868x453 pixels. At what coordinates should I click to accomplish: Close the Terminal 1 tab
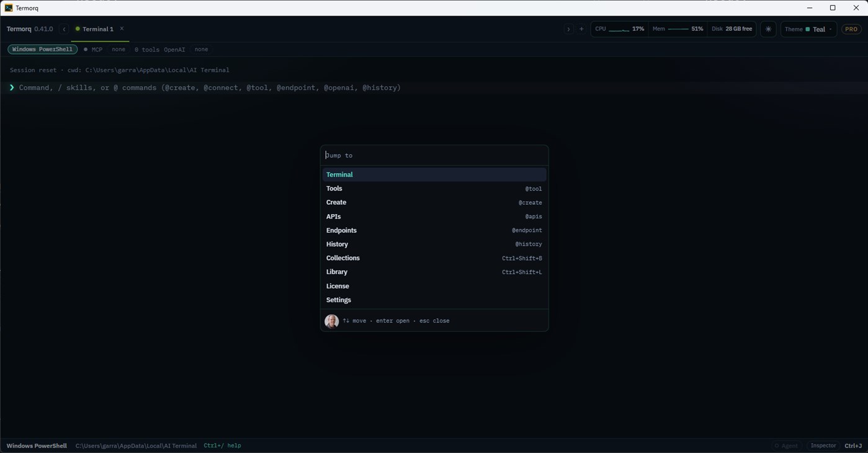[x=122, y=29]
